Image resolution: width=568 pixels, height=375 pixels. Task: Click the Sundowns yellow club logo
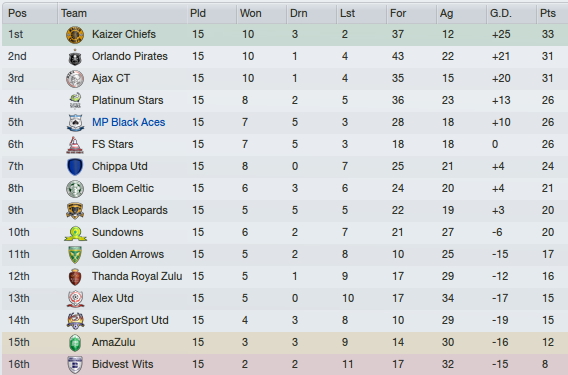[x=75, y=233]
